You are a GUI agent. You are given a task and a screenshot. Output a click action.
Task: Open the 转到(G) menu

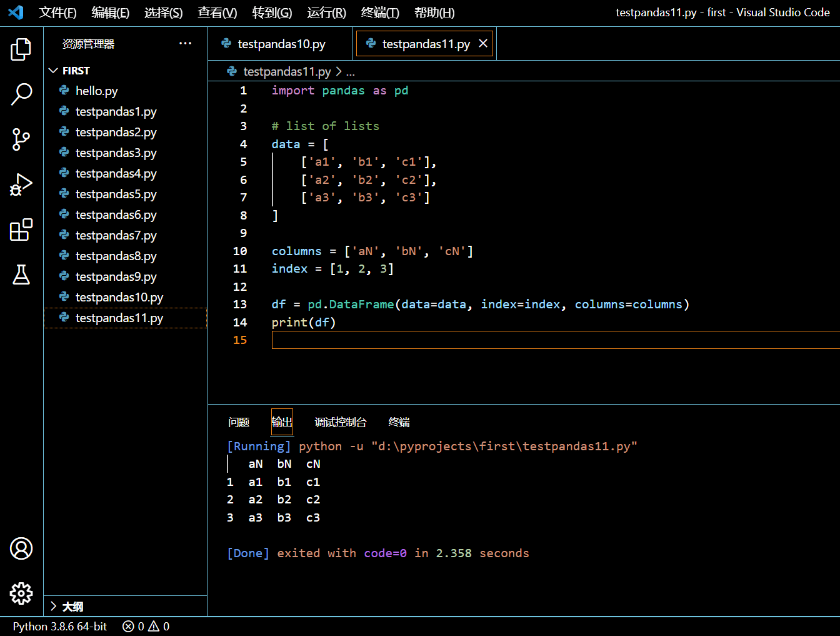pyautogui.click(x=272, y=13)
